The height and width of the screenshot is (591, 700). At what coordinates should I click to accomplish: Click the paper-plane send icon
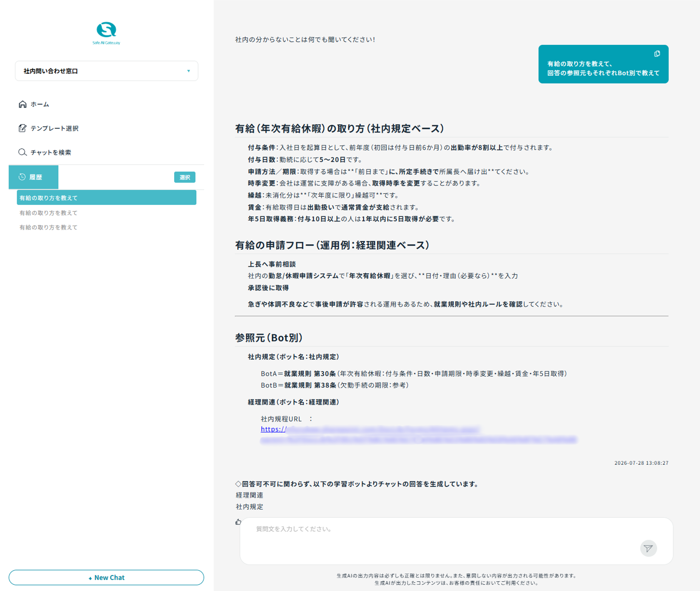pyautogui.click(x=648, y=548)
